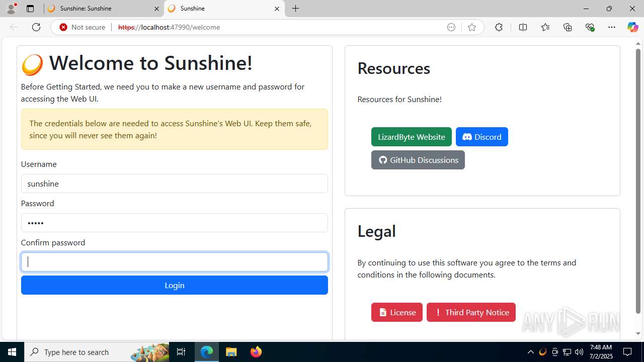
Task: Refresh the current page
Action: (36, 27)
